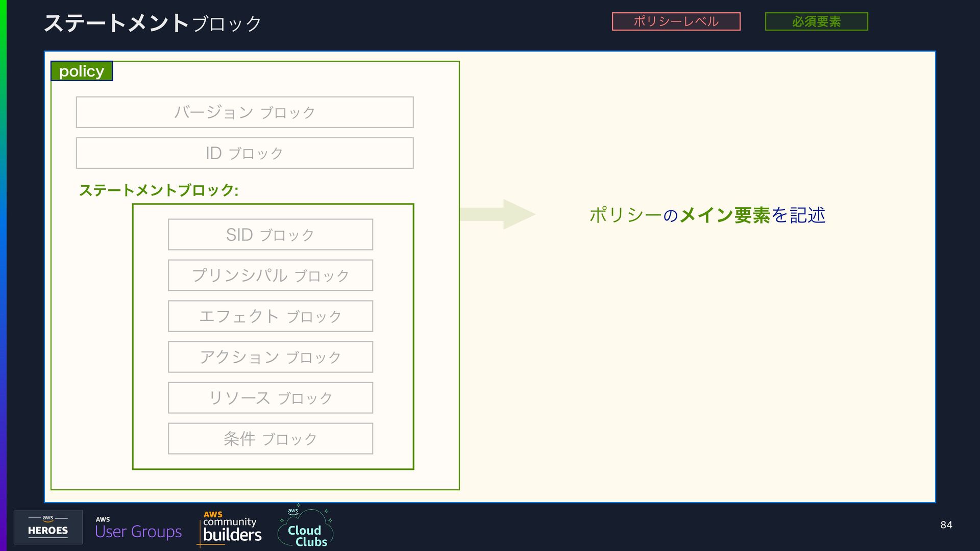Click the ポリシーのメイン要素を記述 text
Image resolution: width=980 pixels, height=551 pixels.
(x=707, y=215)
